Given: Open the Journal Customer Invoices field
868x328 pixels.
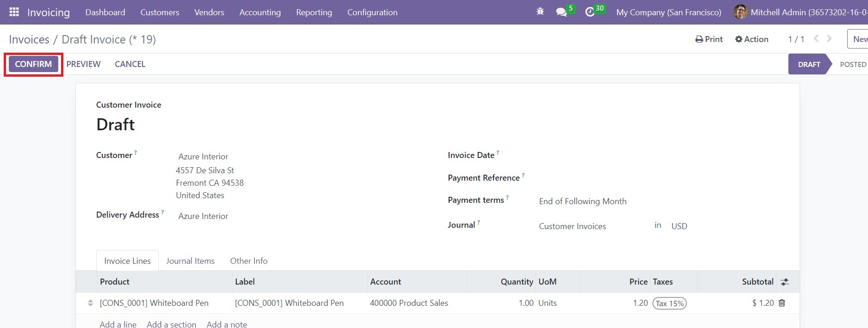Looking at the screenshot, I should (x=573, y=226).
